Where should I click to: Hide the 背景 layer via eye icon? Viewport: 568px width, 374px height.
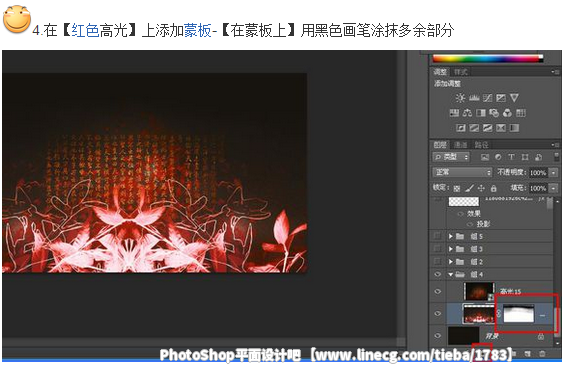(438, 336)
